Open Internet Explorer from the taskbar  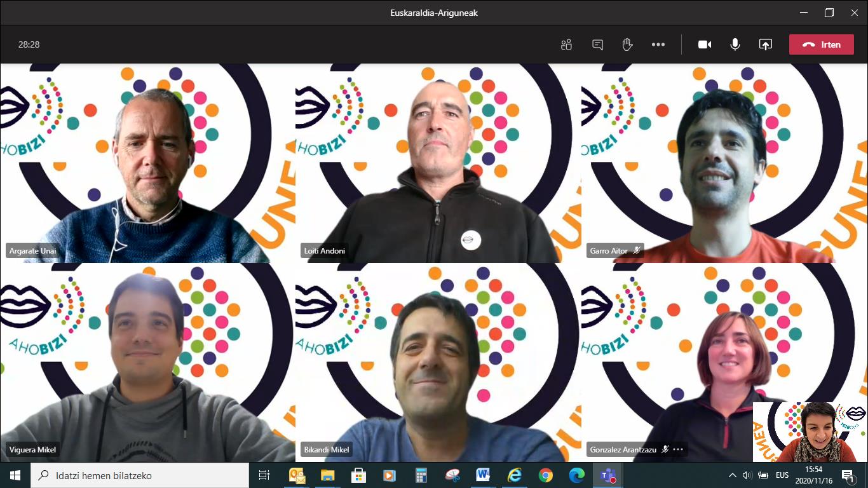[x=514, y=475]
